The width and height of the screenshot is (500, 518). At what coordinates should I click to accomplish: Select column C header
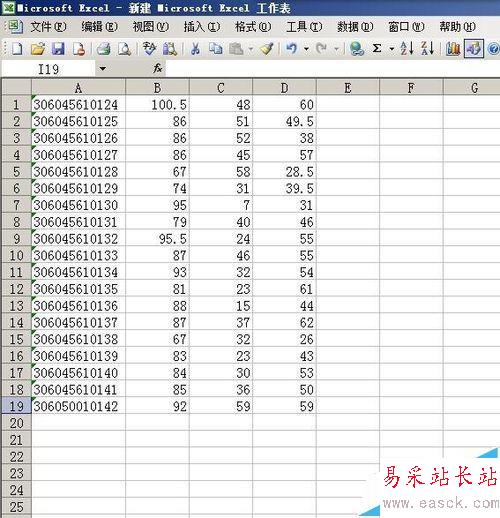point(221,88)
